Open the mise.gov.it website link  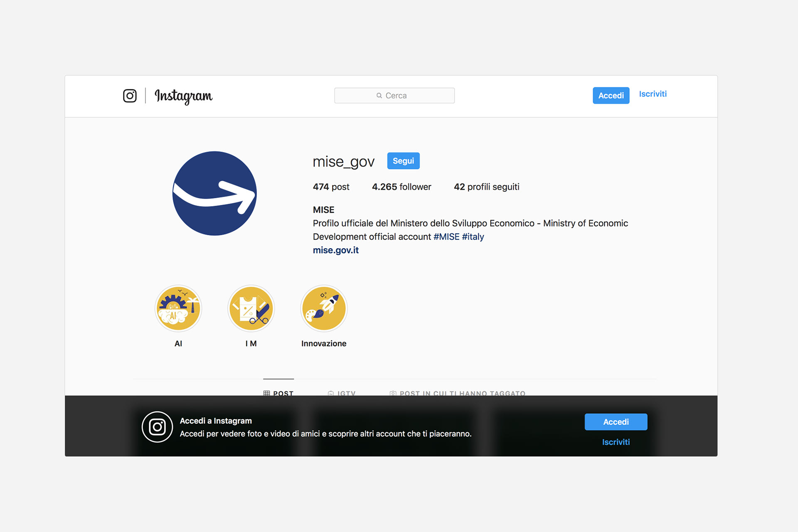tap(335, 250)
